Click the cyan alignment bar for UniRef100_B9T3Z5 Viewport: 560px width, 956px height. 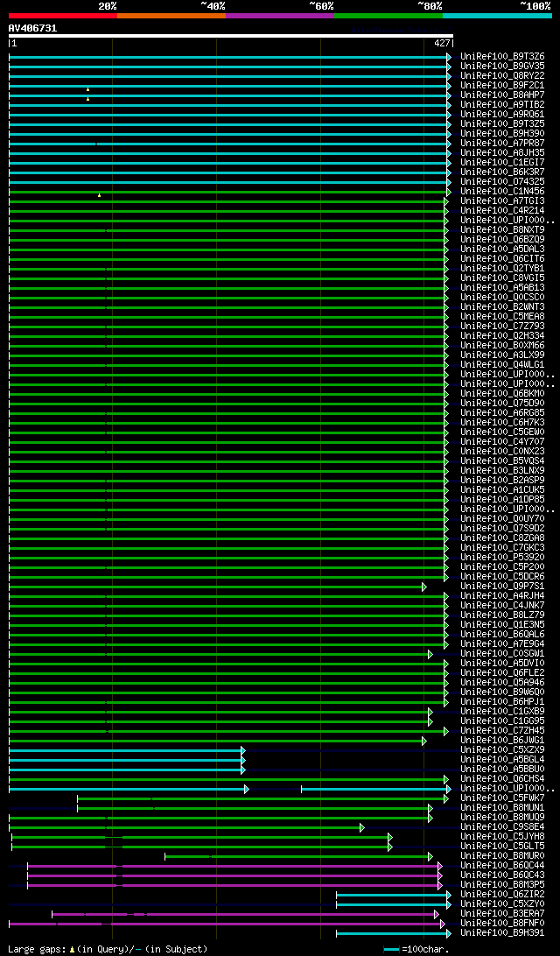[228, 124]
